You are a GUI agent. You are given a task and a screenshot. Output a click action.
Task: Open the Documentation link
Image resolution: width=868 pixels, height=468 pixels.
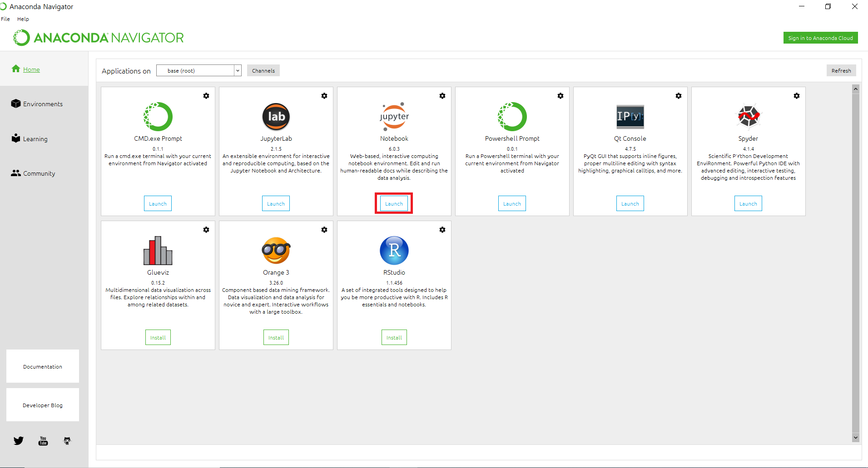43,366
